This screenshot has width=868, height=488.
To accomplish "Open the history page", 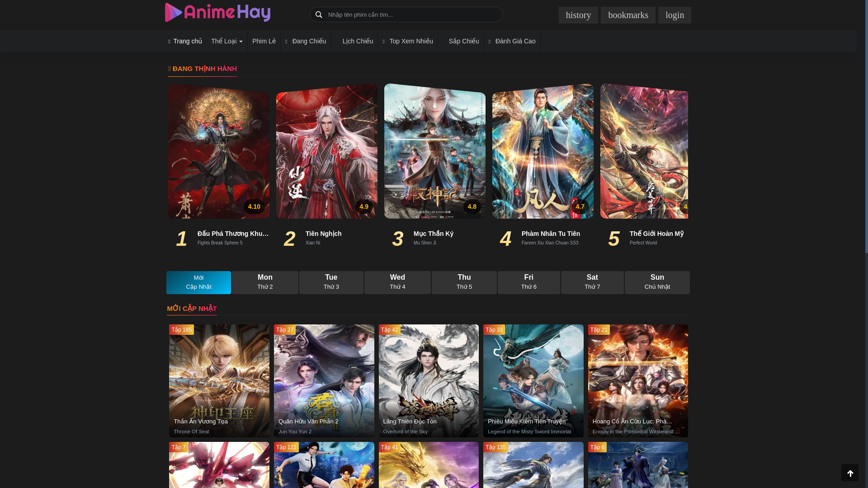I will click(578, 15).
